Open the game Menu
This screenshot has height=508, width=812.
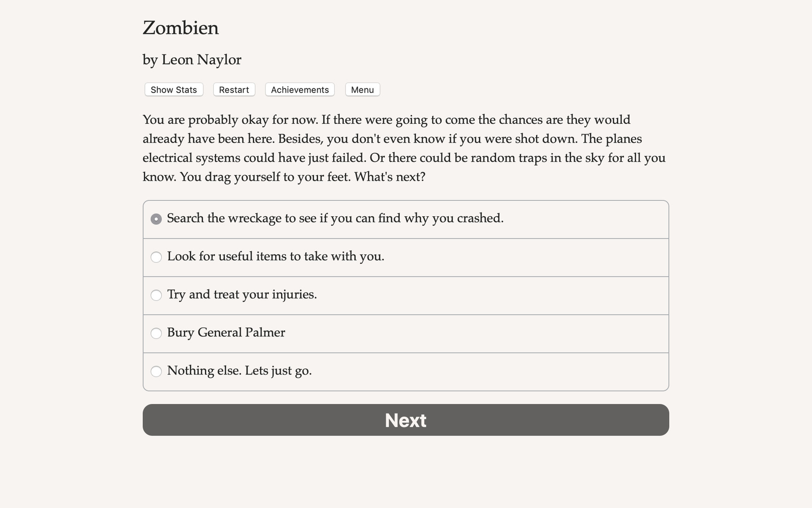click(x=362, y=89)
